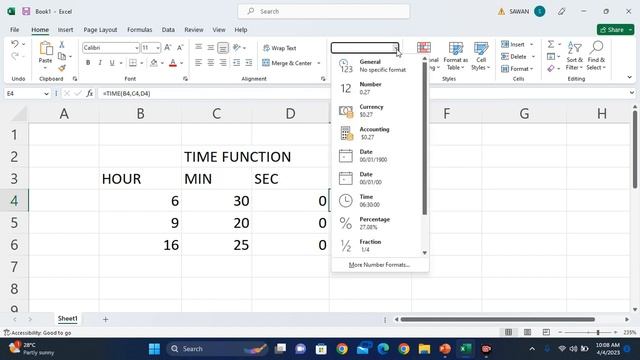Select the Sheet1 tab
640x360 pixels.
[67, 319]
